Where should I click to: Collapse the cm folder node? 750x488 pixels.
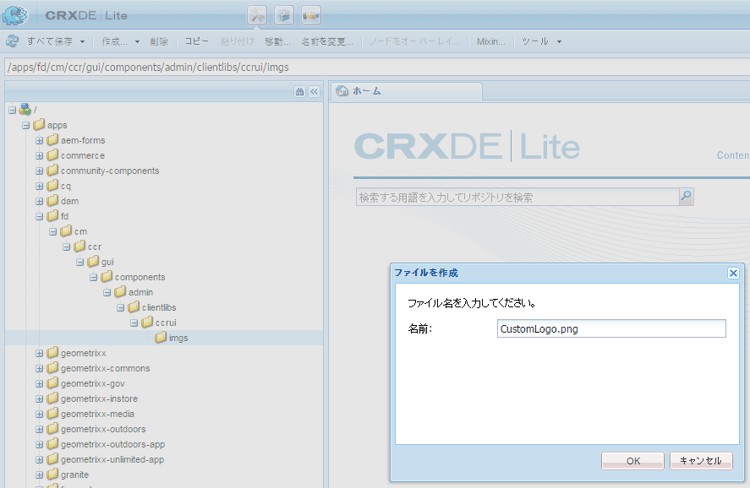(x=53, y=232)
